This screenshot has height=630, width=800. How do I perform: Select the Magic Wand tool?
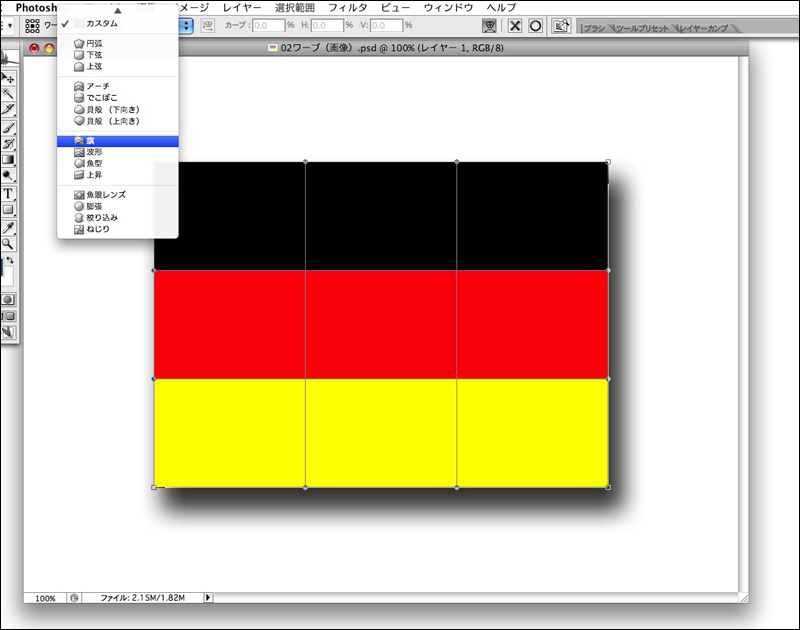click(x=8, y=94)
